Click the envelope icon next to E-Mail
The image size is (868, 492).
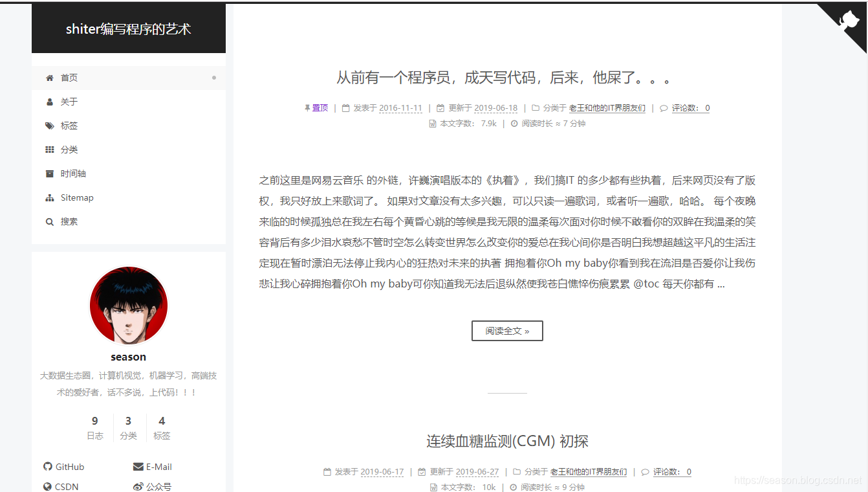(137, 466)
